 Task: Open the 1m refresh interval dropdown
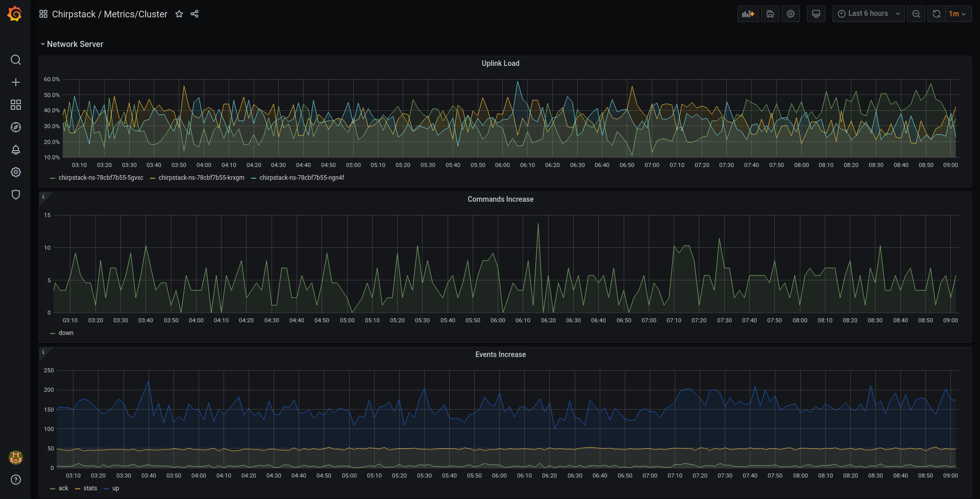(x=958, y=14)
